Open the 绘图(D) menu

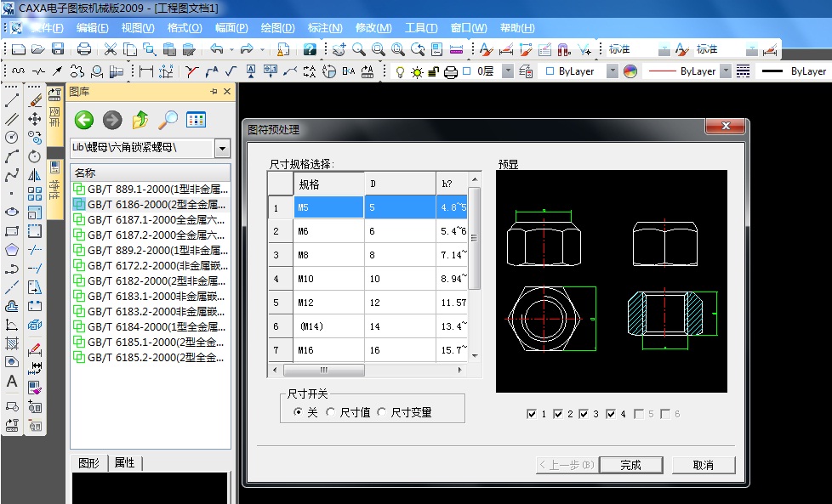click(x=277, y=27)
